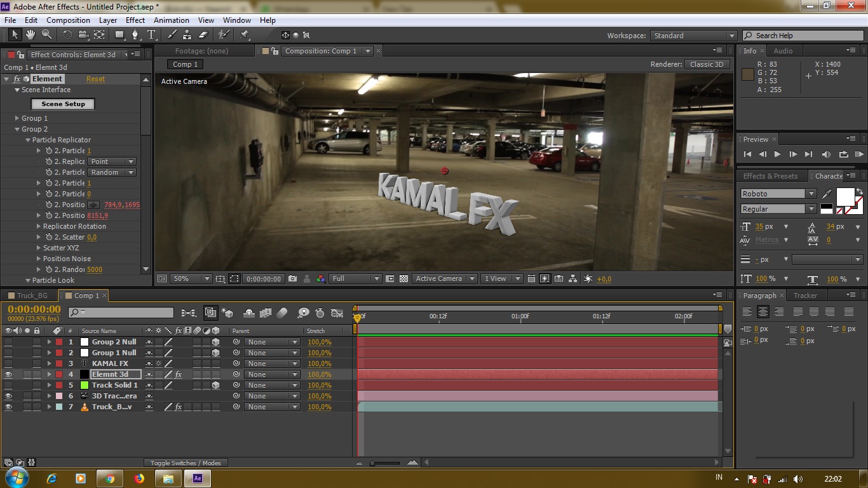The width and height of the screenshot is (868, 488).
Task: Select the Horizontal Type tool
Action: [151, 35]
